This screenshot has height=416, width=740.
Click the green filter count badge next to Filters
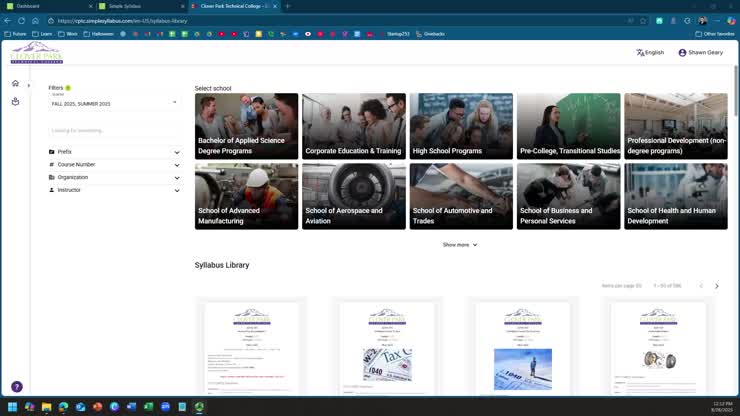68,88
